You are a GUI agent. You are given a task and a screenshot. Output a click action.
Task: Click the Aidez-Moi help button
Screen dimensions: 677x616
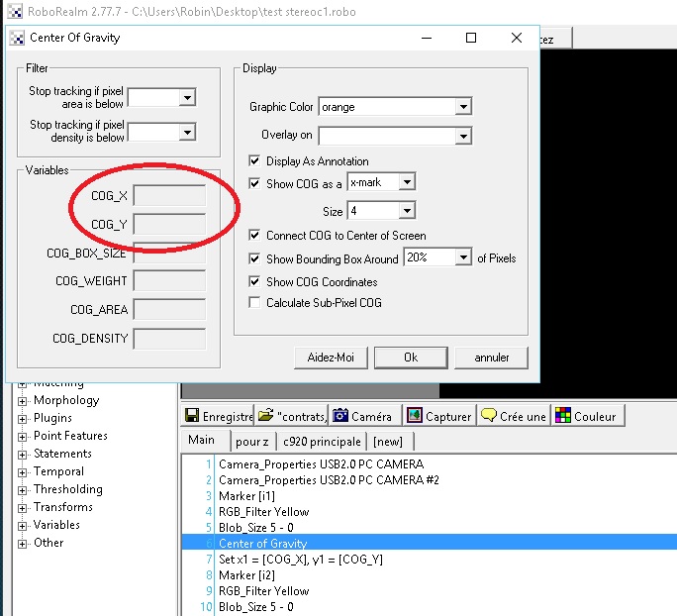pos(331,358)
